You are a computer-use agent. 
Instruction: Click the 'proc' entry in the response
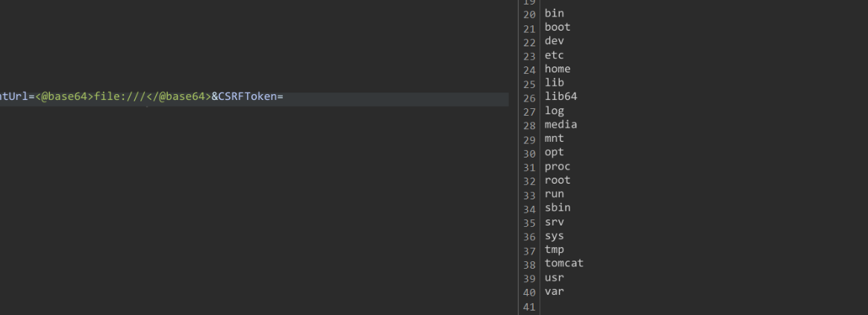click(558, 166)
